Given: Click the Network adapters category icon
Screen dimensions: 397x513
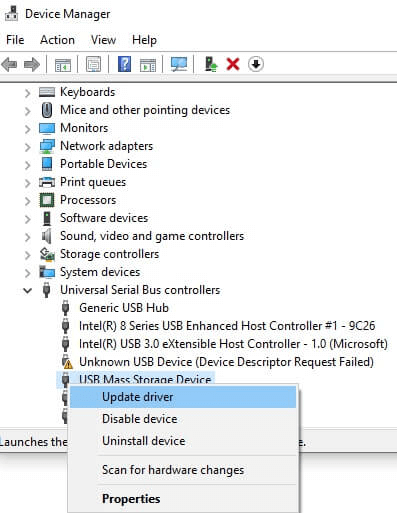Looking at the screenshot, I should pos(47,146).
